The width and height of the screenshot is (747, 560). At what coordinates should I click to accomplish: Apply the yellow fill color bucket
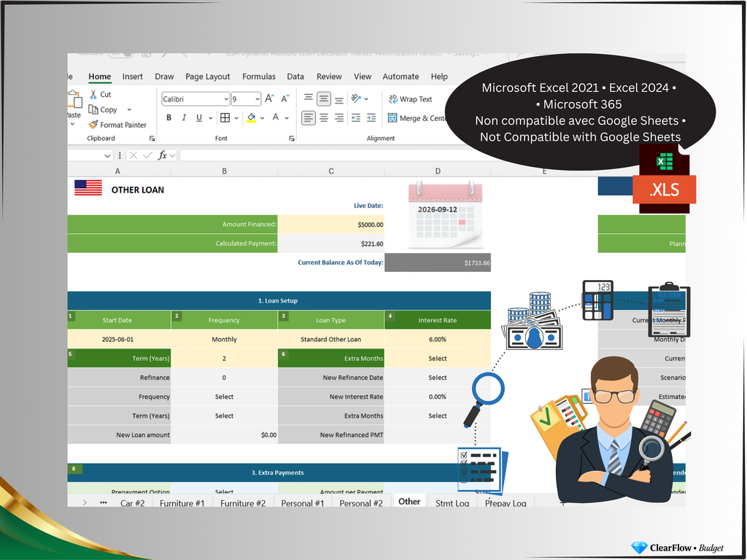coord(251,117)
